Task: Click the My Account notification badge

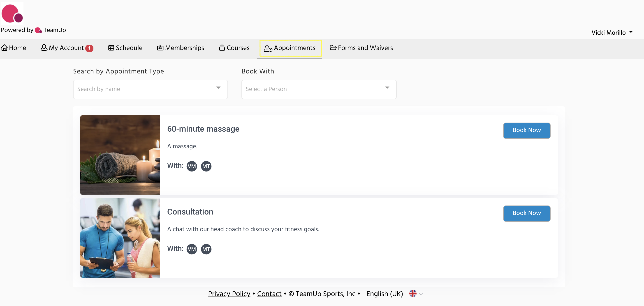Action: (89, 48)
